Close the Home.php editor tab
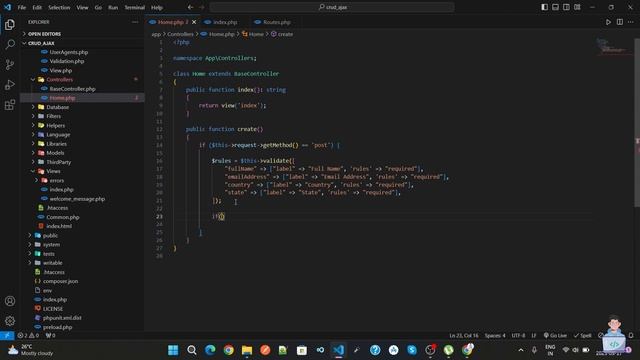This screenshot has height=360, width=640. click(194, 22)
